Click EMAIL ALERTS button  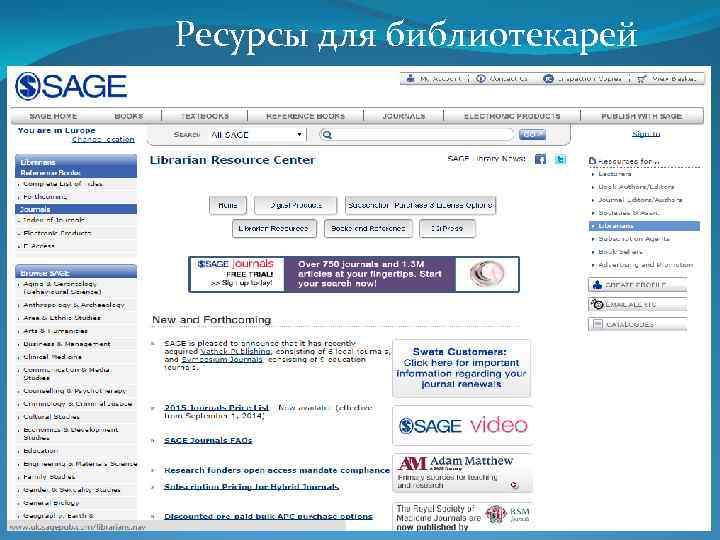pos(637,304)
